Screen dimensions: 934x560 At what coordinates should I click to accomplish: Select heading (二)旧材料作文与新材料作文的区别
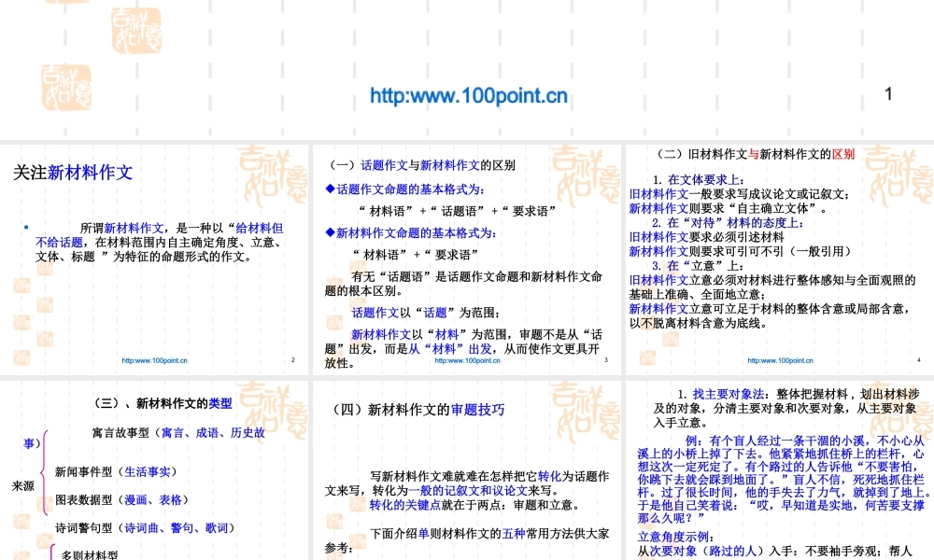[756, 154]
